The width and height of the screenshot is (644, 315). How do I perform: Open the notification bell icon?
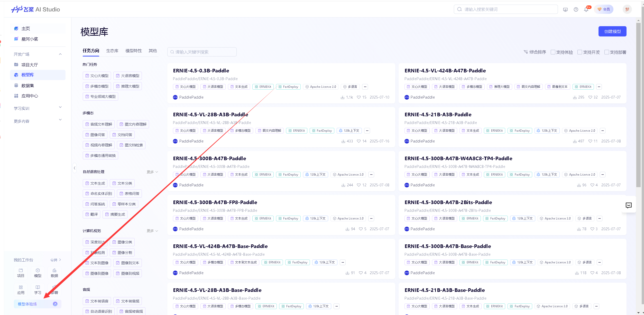[x=586, y=9]
